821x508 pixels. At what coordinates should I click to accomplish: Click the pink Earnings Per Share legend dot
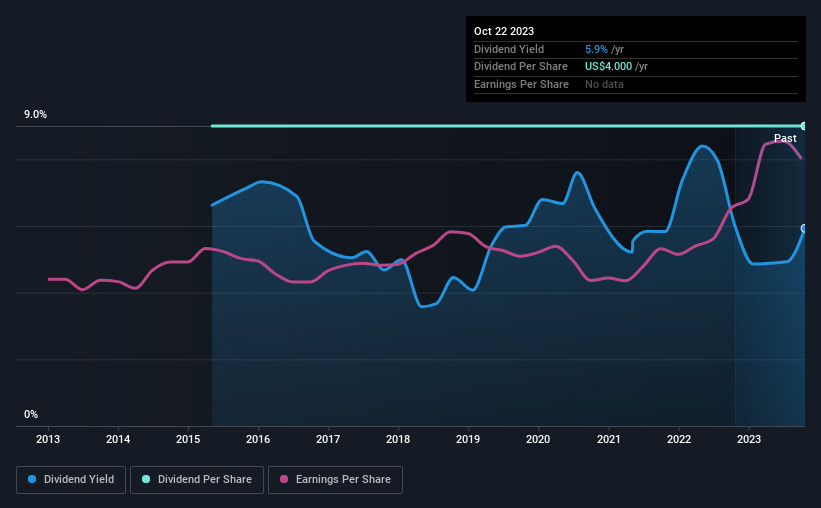point(284,479)
